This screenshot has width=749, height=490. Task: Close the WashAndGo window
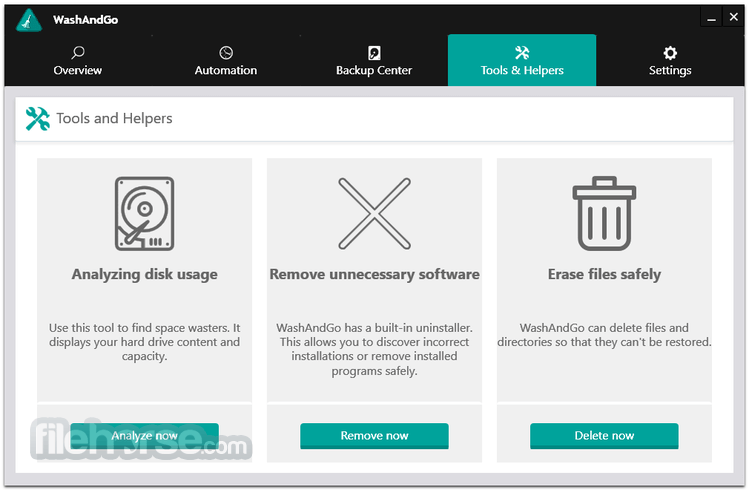[x=733, y=17]
